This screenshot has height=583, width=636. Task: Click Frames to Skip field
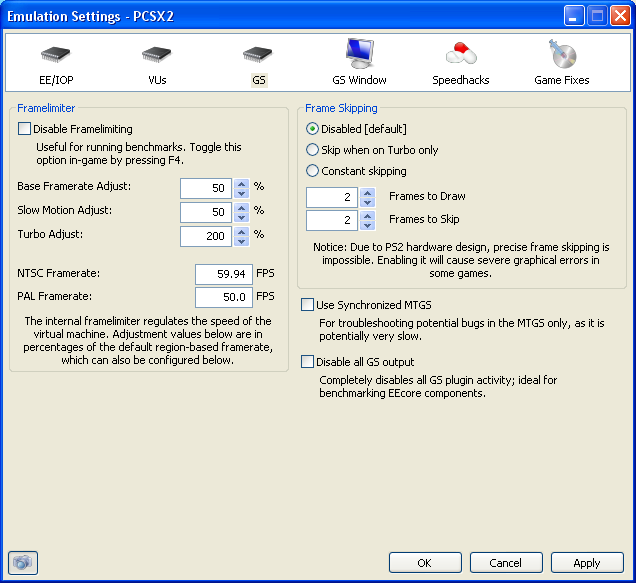332,220
